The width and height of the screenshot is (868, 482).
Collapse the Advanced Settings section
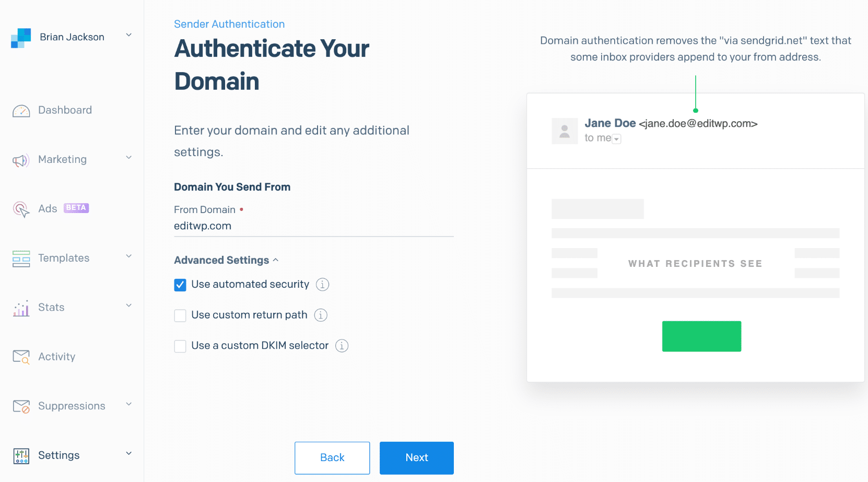pyautogui.click(x=276, y=260)
